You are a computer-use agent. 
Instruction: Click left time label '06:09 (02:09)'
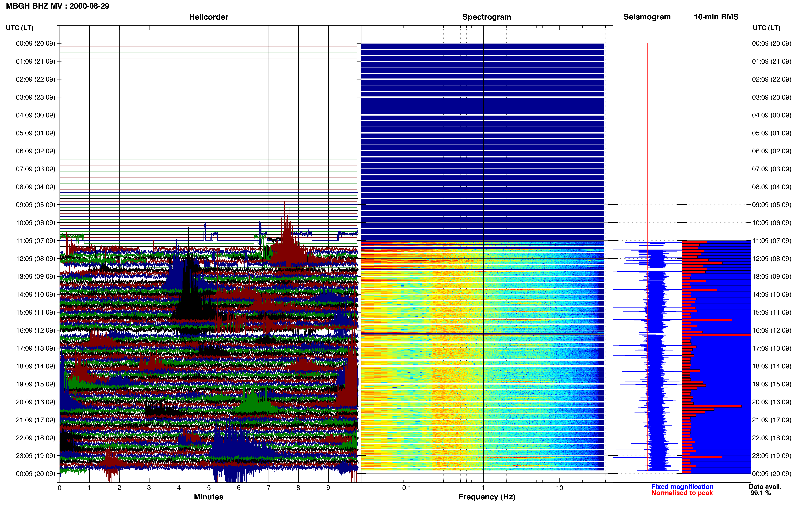coord(36,151)
